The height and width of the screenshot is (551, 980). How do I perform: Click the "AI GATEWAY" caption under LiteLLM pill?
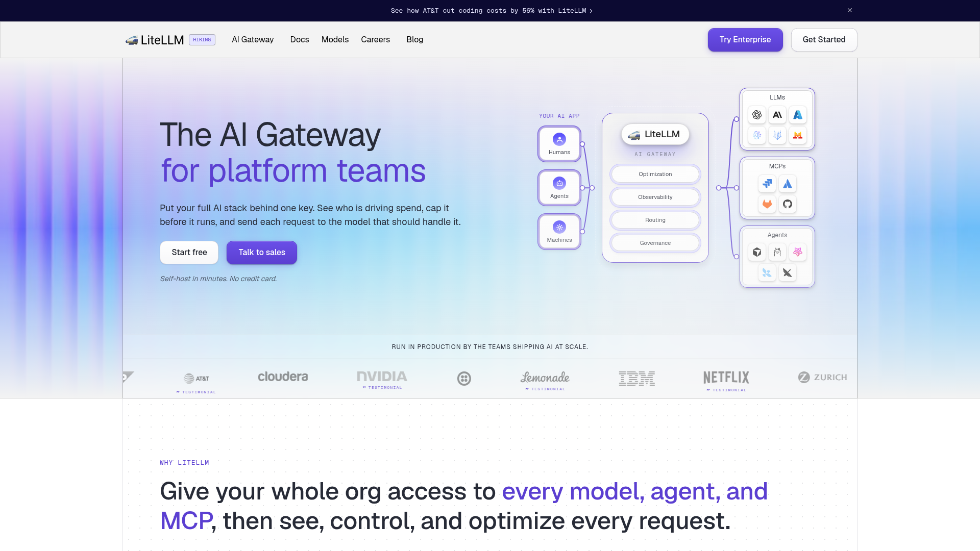(655, 154)
